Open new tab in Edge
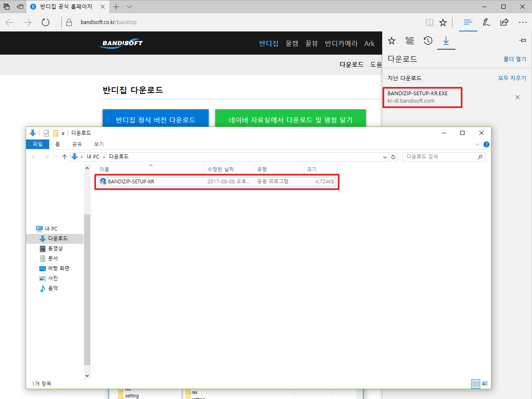Image resolution: width=532 pixels, height=399 pixels. click(x=116, y=7)
